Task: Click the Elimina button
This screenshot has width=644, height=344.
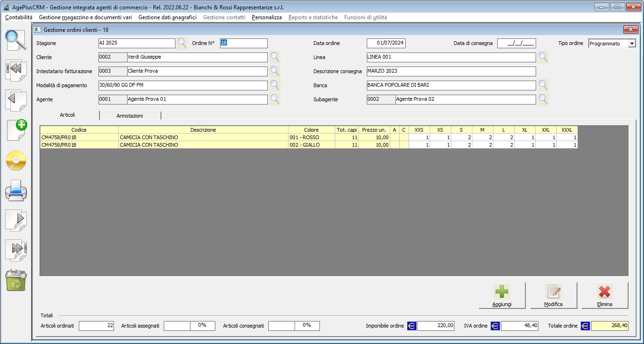Action: 605,295
